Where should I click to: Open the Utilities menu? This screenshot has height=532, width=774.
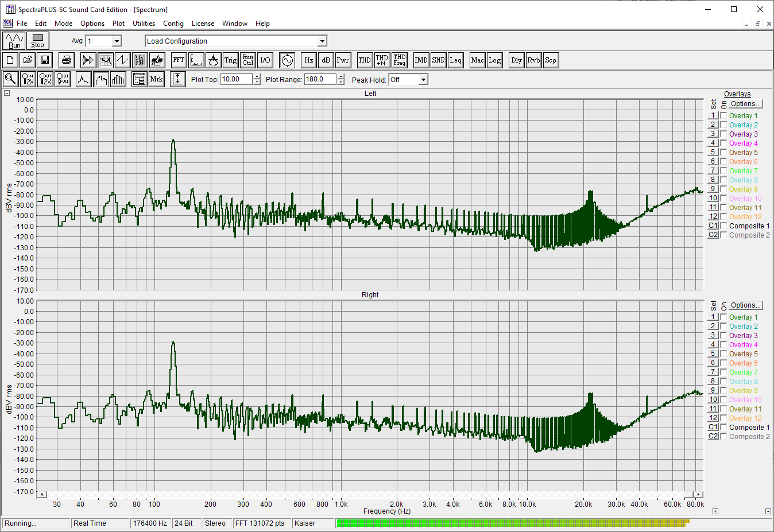click(x=144, y=24)
